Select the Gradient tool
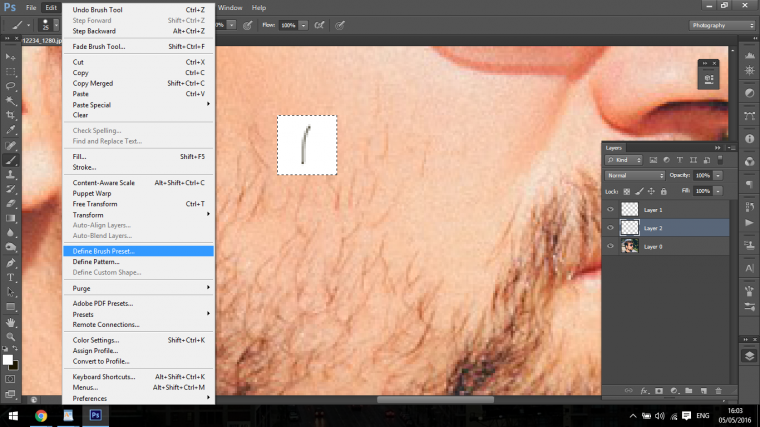Screen dimensions: 760x427 click(x=10, y=218)
